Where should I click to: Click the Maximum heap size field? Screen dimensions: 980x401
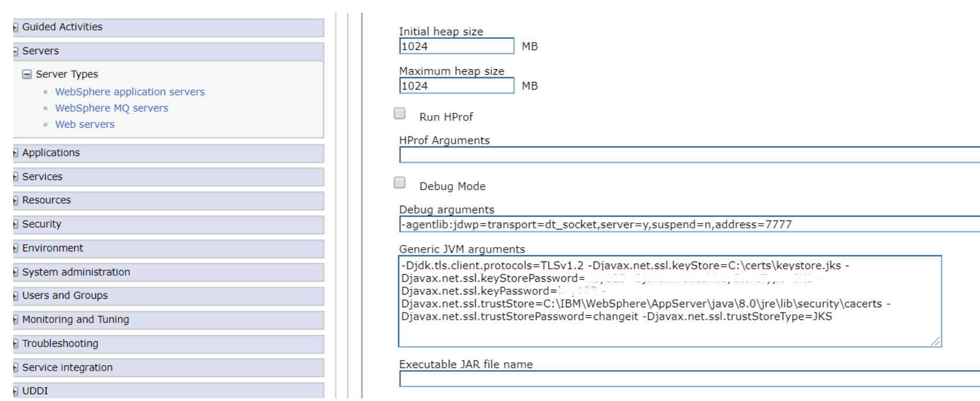456,86
